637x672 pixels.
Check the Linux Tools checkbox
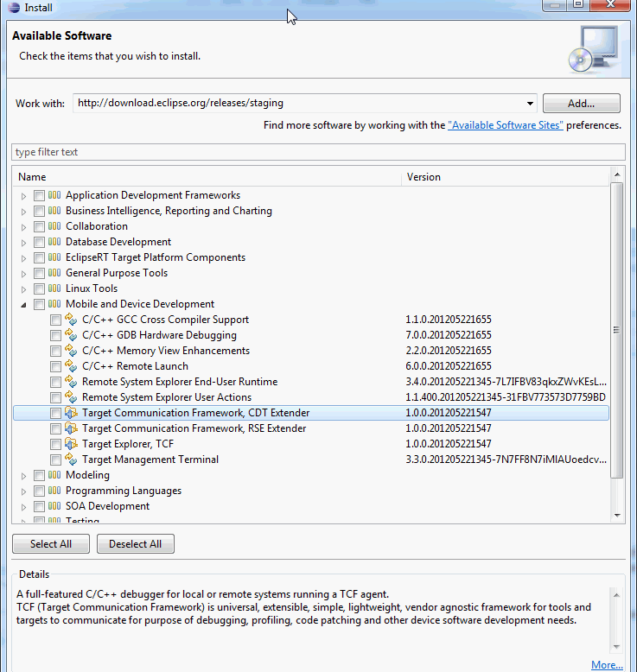click(39, 288)
